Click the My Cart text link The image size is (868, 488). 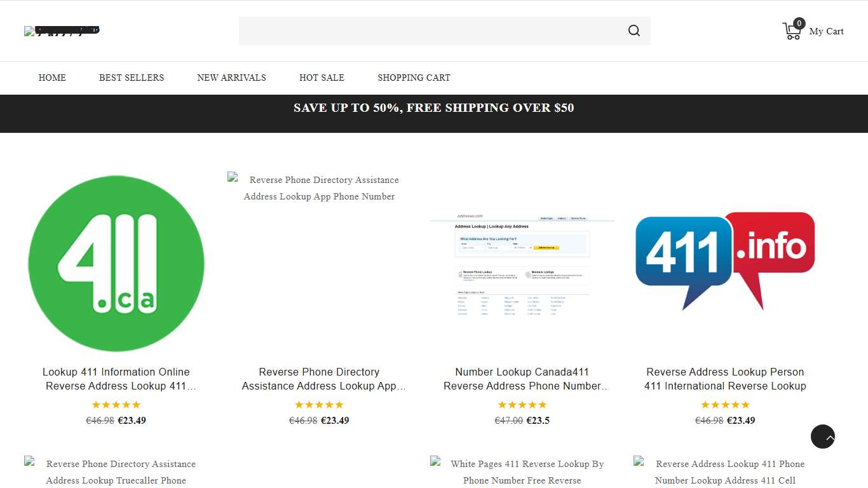click(826, 31)
